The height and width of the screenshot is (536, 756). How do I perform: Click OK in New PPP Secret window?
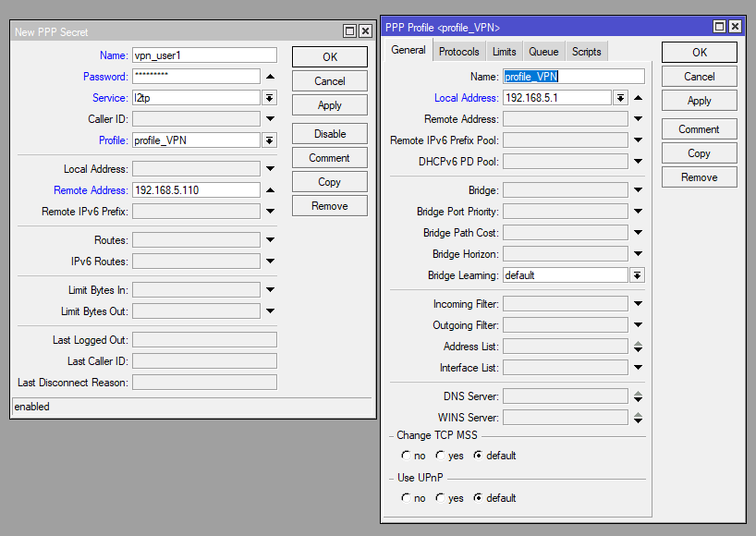329,57
